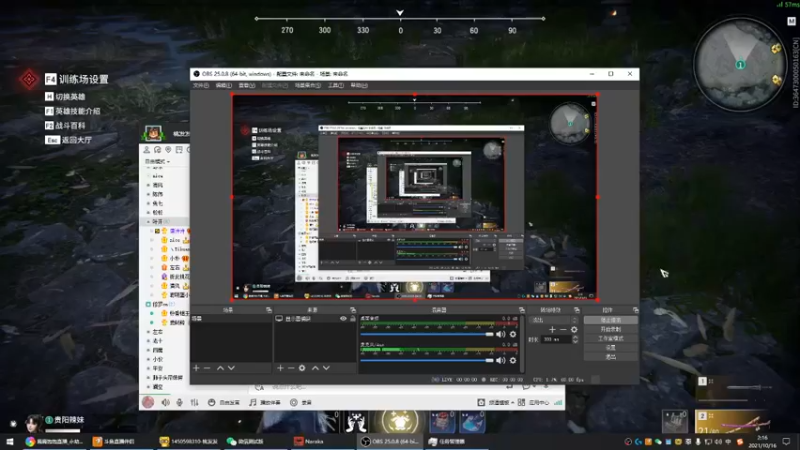Screen dimensions: 800x450
Task: Open the OBS 编辑 menu
Action: (223, 85)
